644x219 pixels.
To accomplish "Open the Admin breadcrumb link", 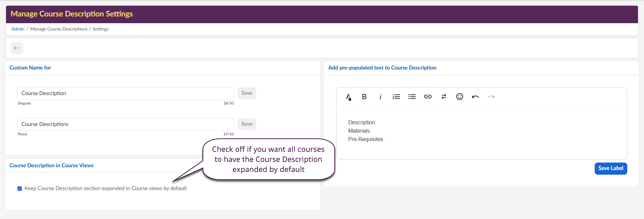I will [18, 29].
